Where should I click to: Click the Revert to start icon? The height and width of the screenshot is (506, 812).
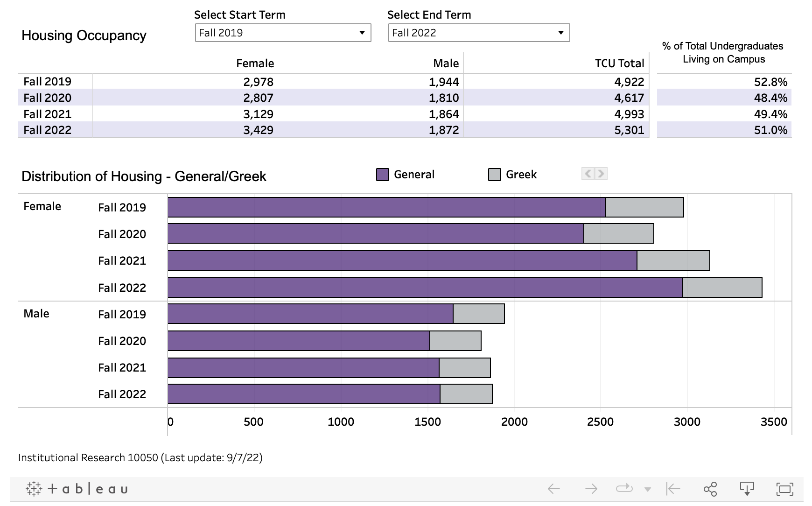[673, 489]
